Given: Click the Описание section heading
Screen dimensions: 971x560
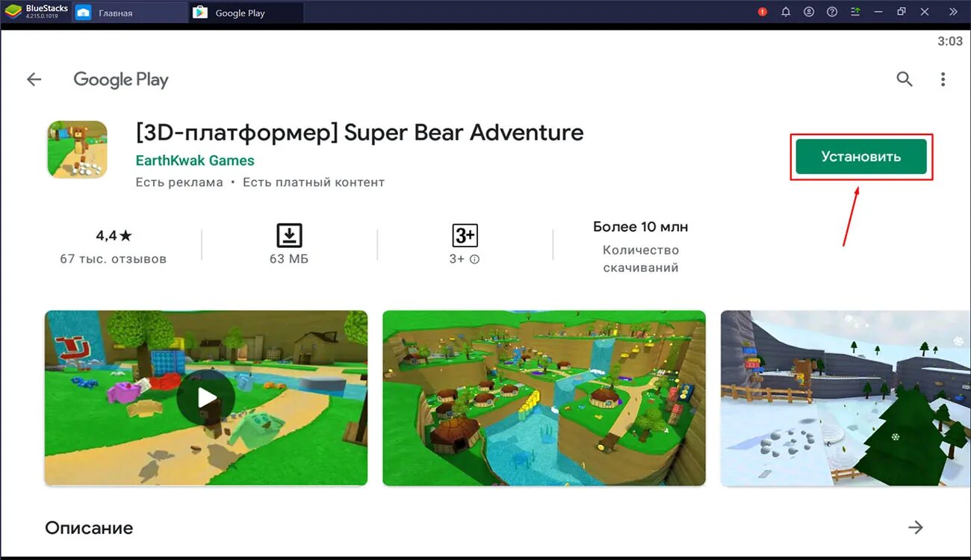Looking at the screenshot, I should coord(89,528).
